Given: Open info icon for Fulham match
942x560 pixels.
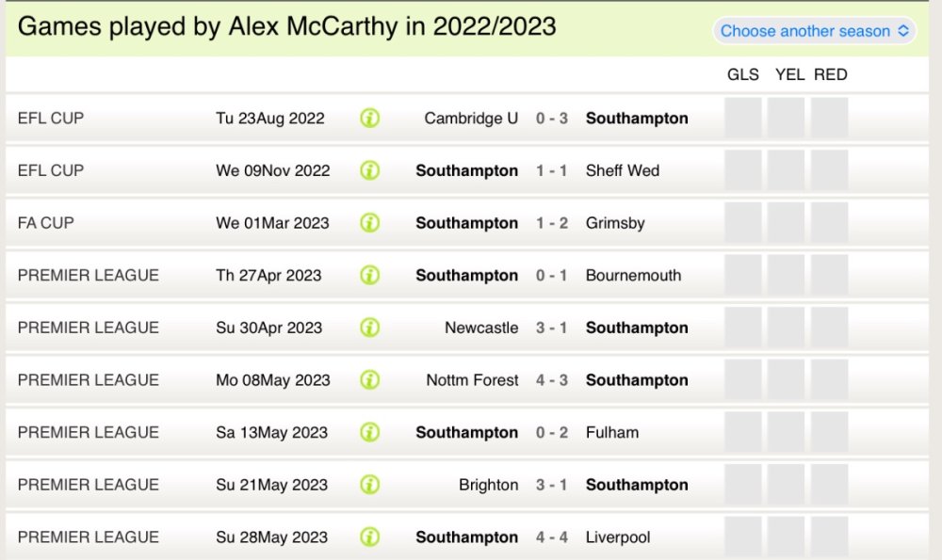Looking at the screenshot, I should 370,433.
